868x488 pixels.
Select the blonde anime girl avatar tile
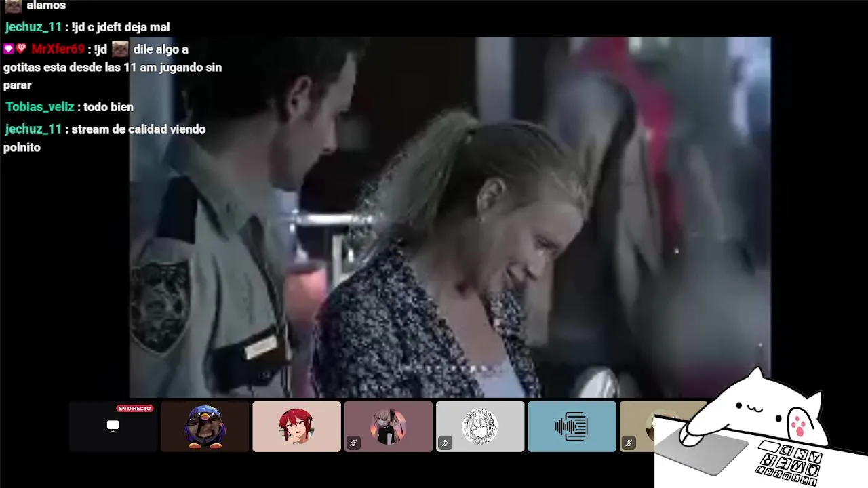click(389, 426)
